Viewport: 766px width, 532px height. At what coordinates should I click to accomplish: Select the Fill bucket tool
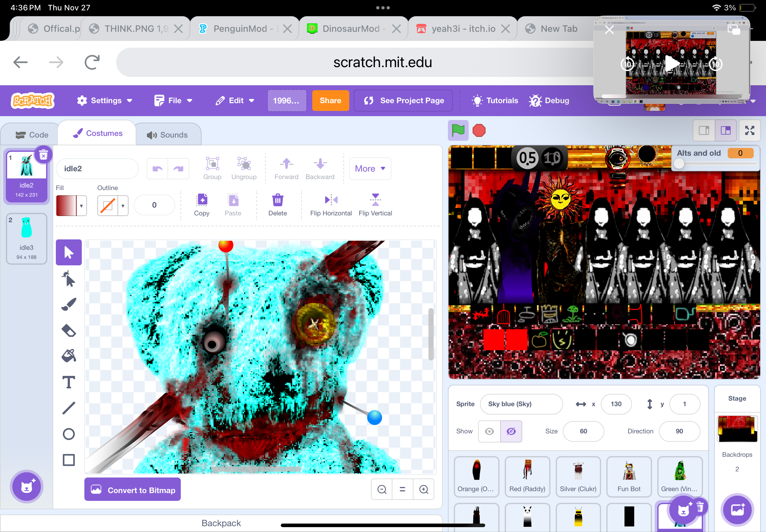[x=69, y=356]
